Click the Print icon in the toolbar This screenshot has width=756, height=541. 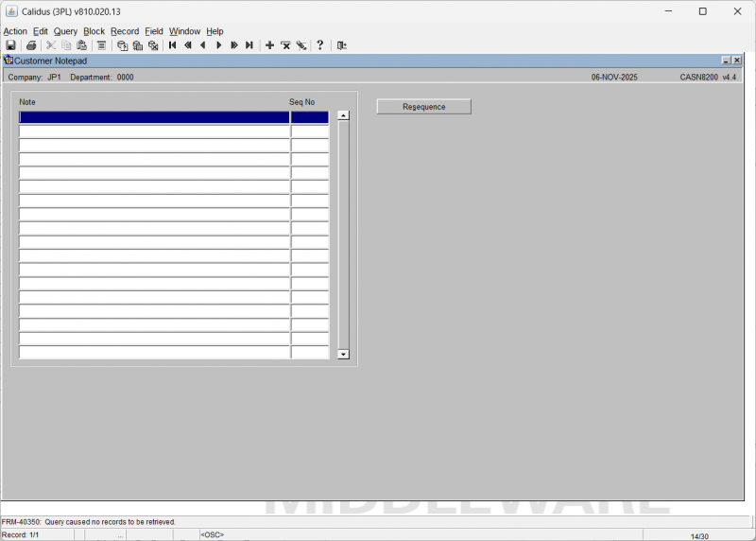coord(31,45)
